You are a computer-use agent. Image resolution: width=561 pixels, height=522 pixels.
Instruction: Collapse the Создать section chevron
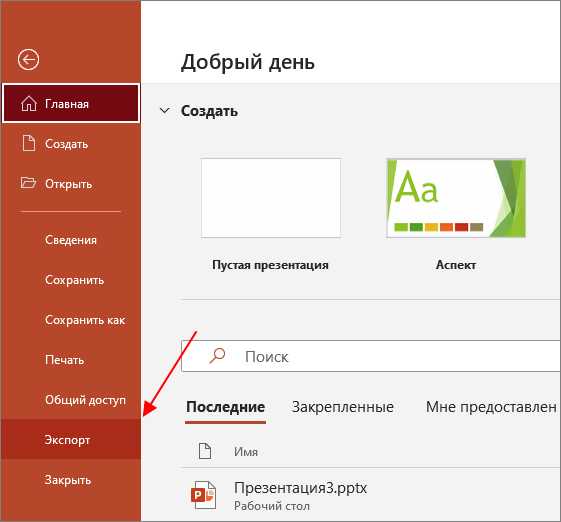coord(165,111)
